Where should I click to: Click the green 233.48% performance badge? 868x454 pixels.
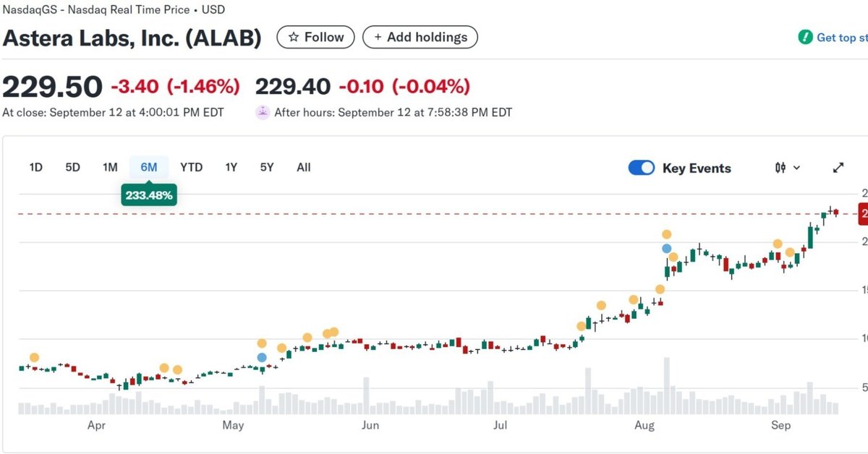click(148, 194)
